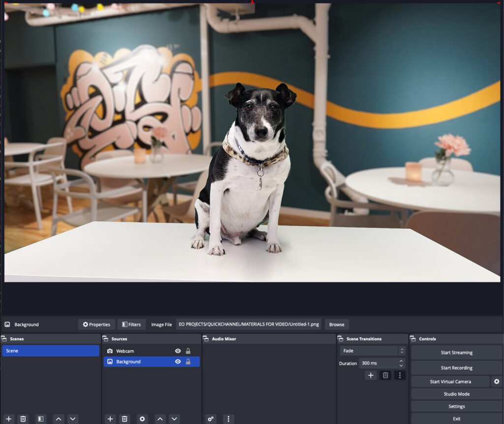Adjust the Duration 300 ms stepper arrows
Image resolution: width=504 pixels, height=424 pixels.
(x=401, y=363)
